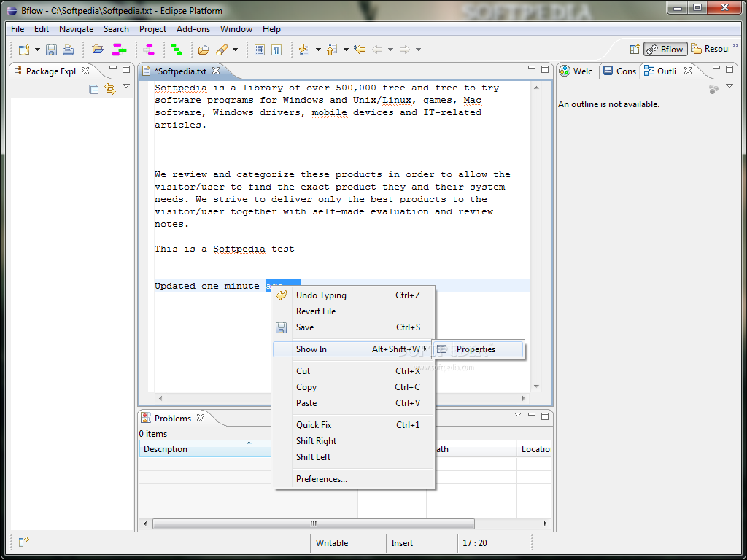The image size is (747, 560).
Task: Close the Outline view tab
Action: 687,71
